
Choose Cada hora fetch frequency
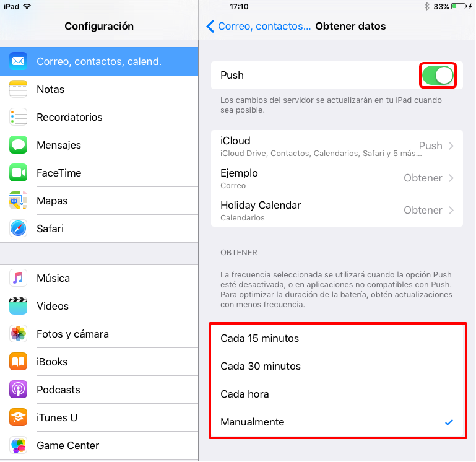[x=337, y=394]
